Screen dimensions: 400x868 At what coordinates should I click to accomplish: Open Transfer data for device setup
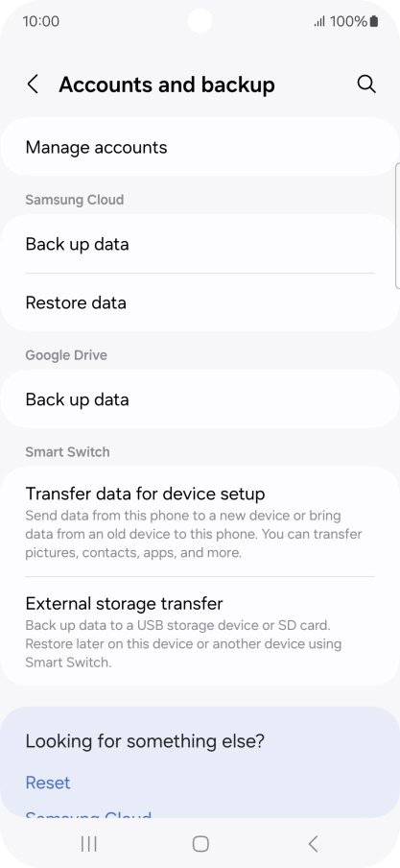pyautogui.click(x=200, y=522)
